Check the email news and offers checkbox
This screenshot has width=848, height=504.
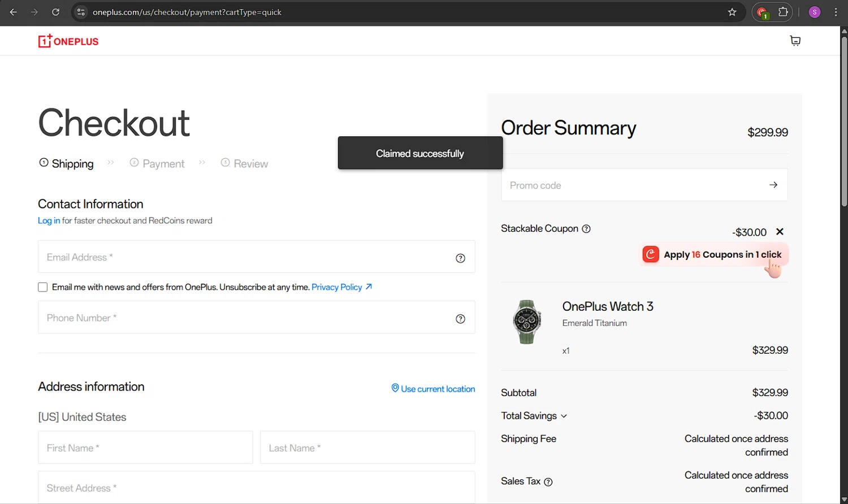tap(43, 287)
